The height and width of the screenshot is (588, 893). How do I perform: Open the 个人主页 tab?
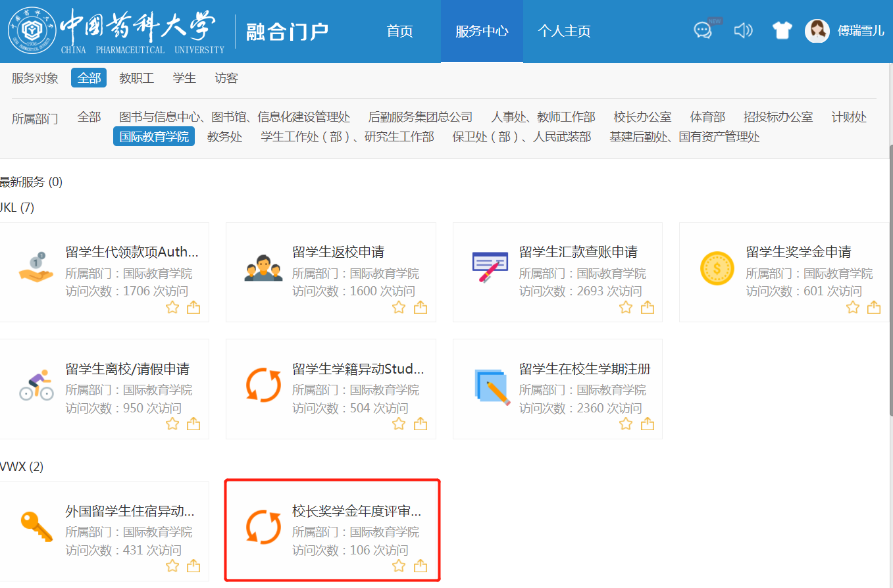pyautogui.click(x=564, y=31)
